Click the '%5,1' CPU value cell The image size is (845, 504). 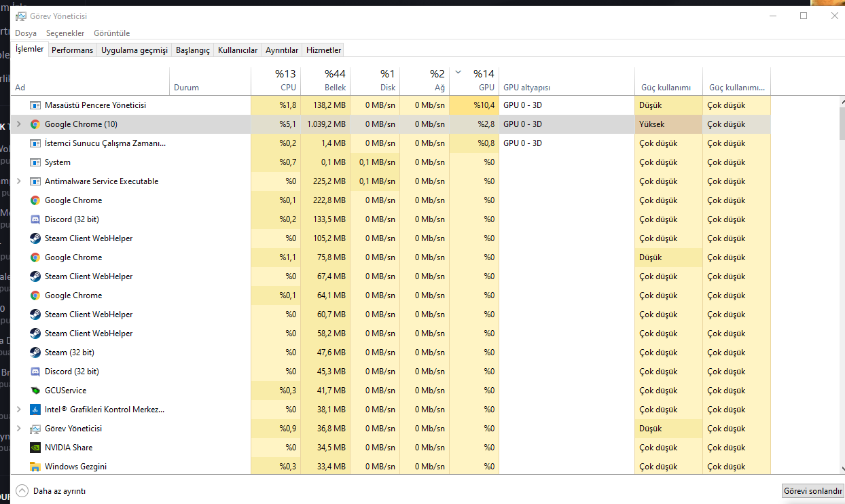pyautogui.click(x=276, y=124)
